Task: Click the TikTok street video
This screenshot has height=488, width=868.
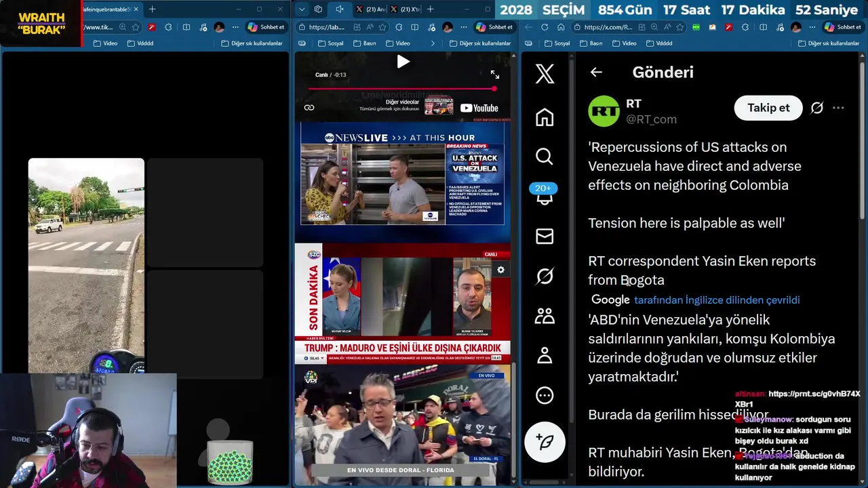Action: (x=86, y=266)
